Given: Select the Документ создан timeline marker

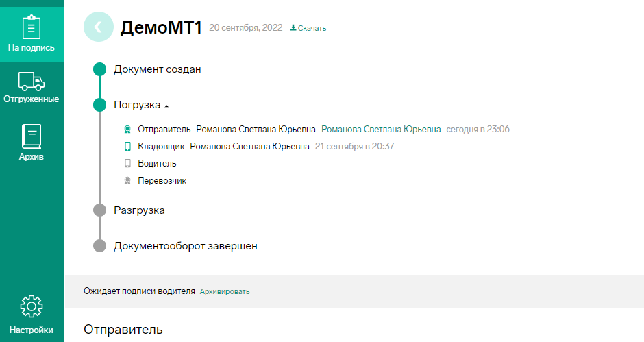Looking at the screenshot, I should (100, 69).
